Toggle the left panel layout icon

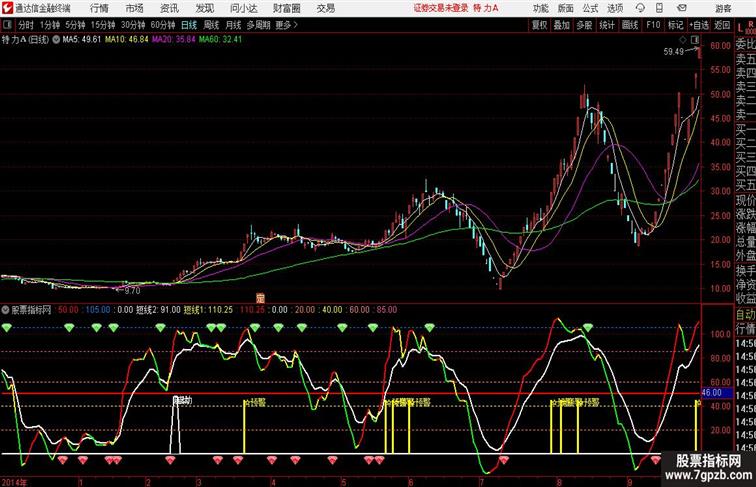click(7, 25)
